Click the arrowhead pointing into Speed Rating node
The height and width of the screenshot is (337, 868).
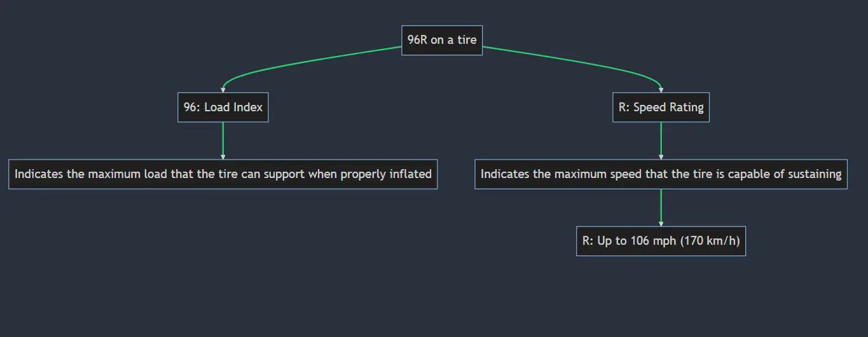click(x=661, y=90)
